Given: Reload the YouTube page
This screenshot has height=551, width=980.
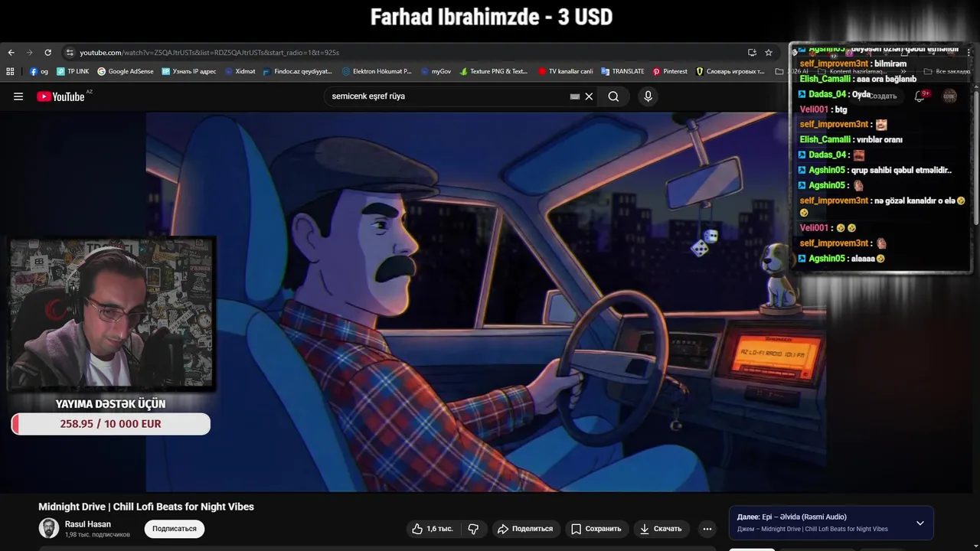Looking at the screenshot, I should (x=47, y=53).
